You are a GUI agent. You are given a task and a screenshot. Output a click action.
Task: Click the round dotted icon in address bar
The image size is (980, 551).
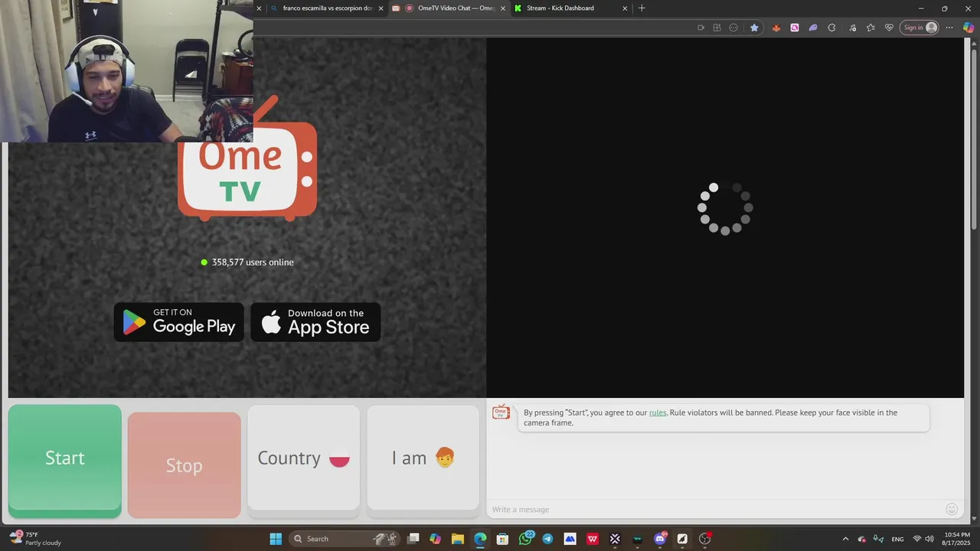click(x=733, y=28)
